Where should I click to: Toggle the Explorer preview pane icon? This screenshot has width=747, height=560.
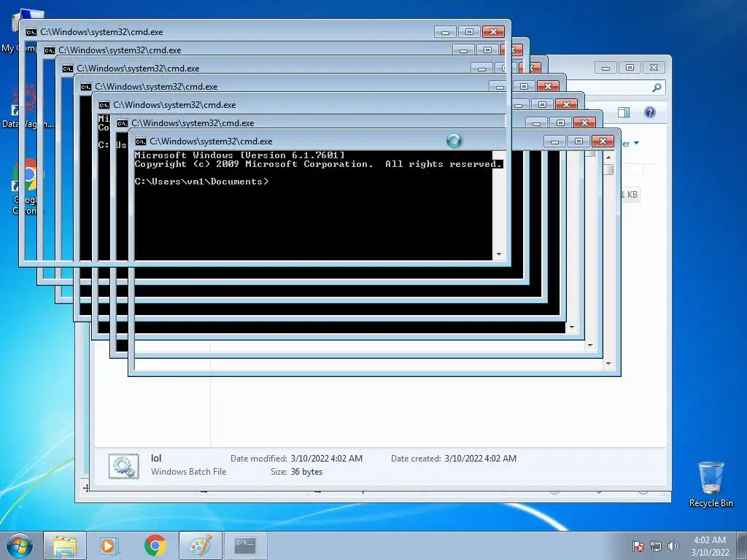point(624,112)
